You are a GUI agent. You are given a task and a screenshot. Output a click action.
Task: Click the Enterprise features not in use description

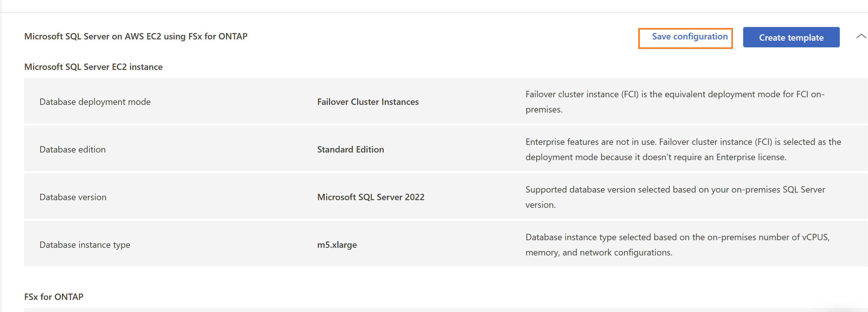[x=683, y=149]
